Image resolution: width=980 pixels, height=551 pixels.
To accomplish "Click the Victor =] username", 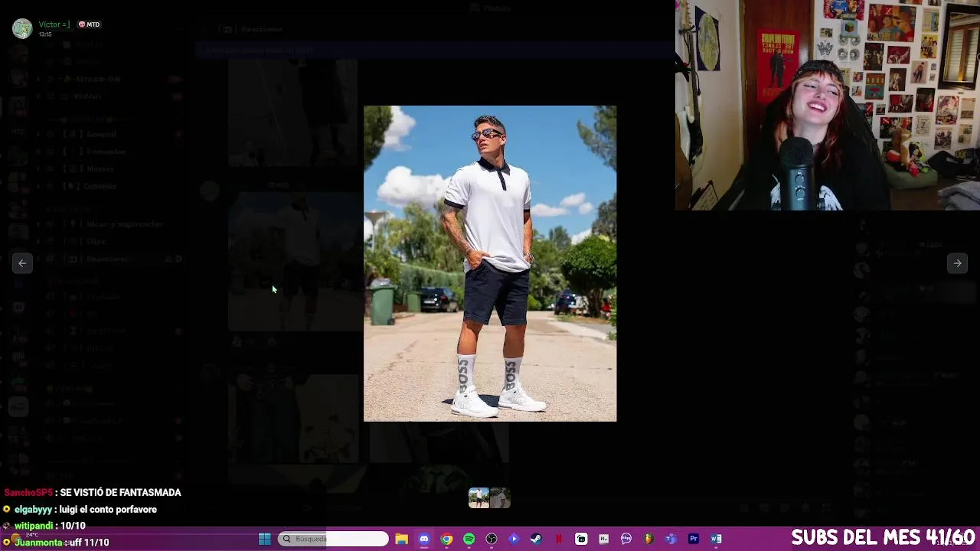I will point(54,24).
